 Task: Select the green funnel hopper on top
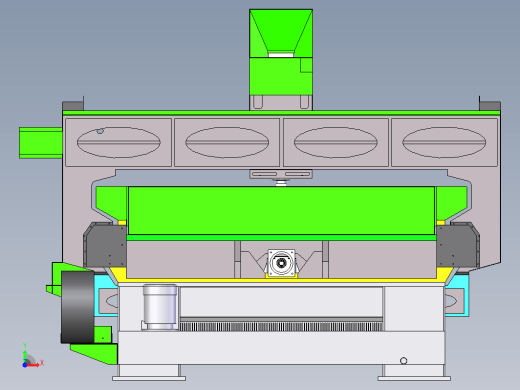pos(281,33)
